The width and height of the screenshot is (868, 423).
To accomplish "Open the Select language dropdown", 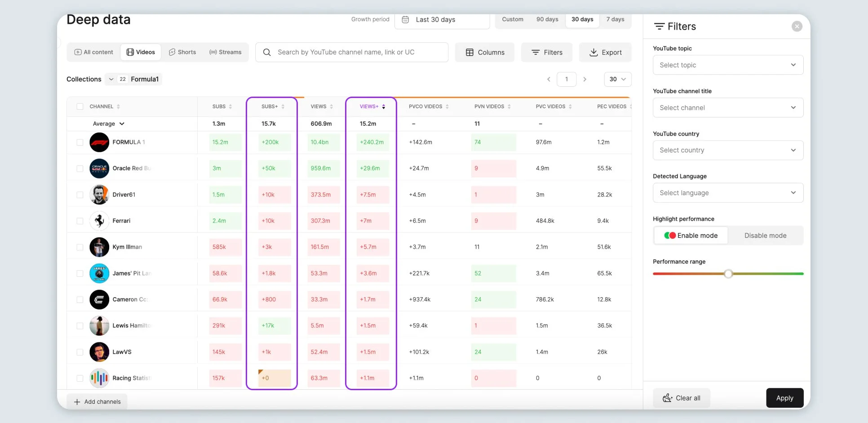I will [728, 193].
